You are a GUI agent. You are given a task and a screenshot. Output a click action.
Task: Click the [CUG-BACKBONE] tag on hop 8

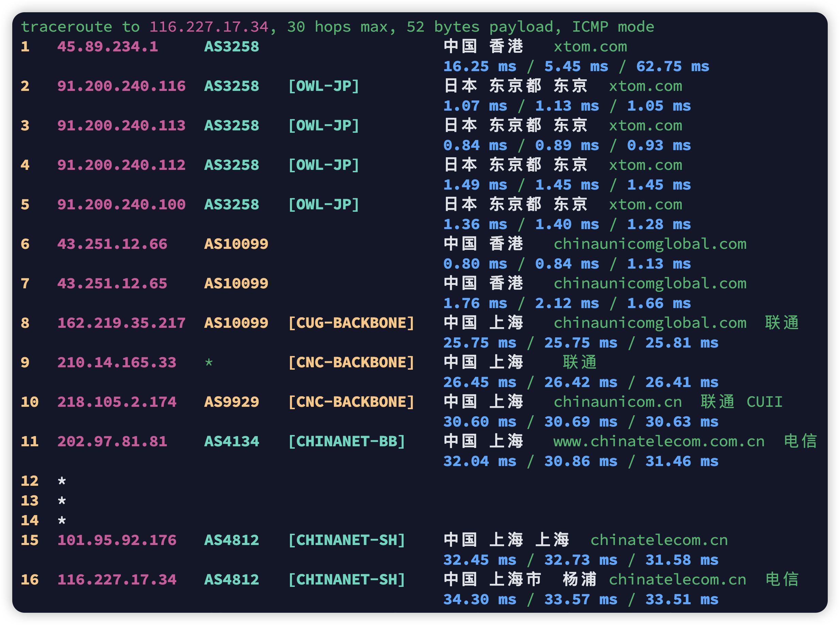point(351,323)
